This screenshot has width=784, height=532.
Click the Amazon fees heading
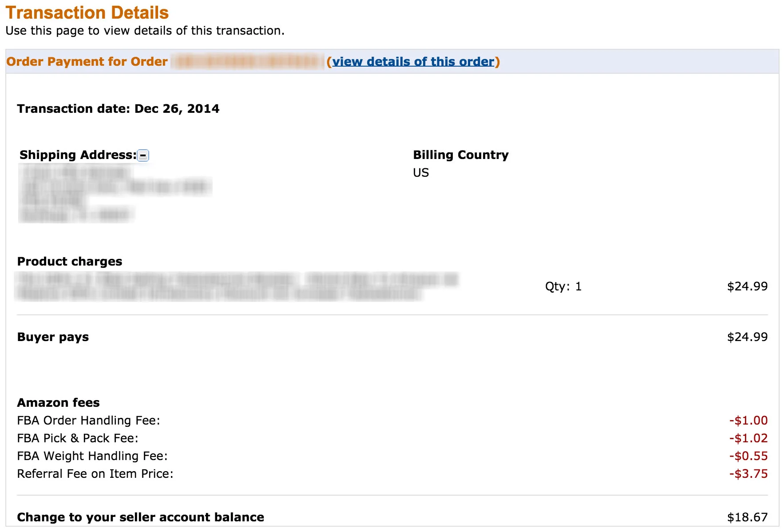point(58,403)
